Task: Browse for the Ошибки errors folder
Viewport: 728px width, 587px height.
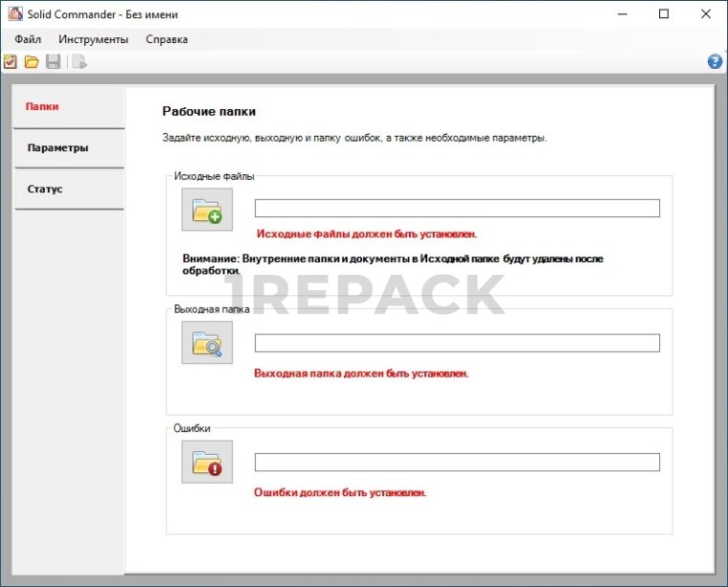Action: point(207,462)
